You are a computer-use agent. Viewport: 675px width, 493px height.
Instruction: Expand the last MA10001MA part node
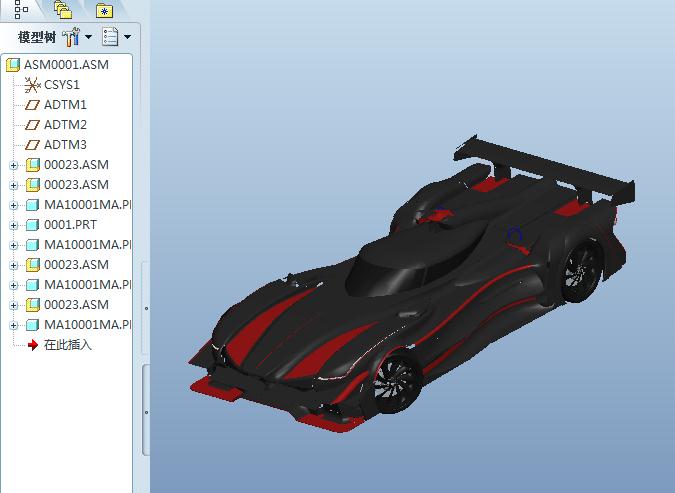pyautogui.click(x=13, y=325)
